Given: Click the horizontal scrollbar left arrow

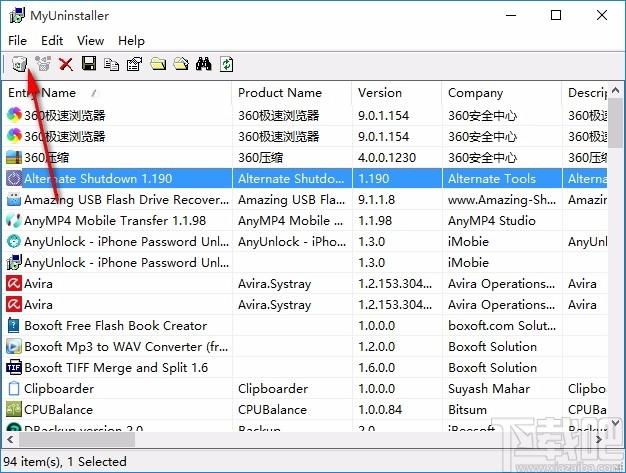Looking at the screenshot, I should (x=10, y=439).
